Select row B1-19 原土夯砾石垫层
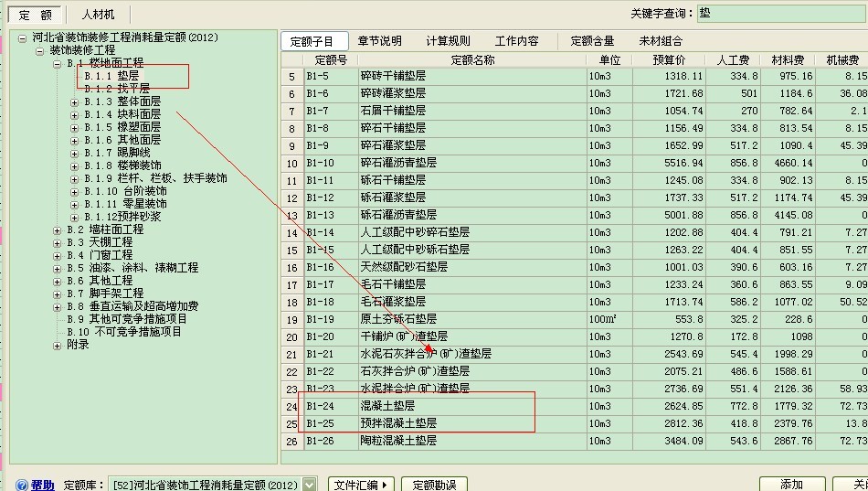 coord(575,319)
